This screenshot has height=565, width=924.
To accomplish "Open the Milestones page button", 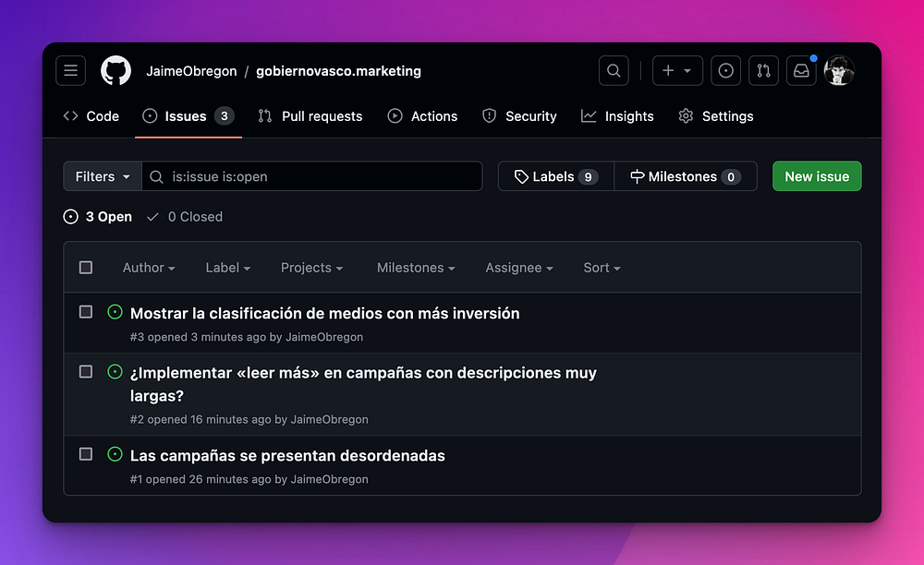I will point(686,176).
